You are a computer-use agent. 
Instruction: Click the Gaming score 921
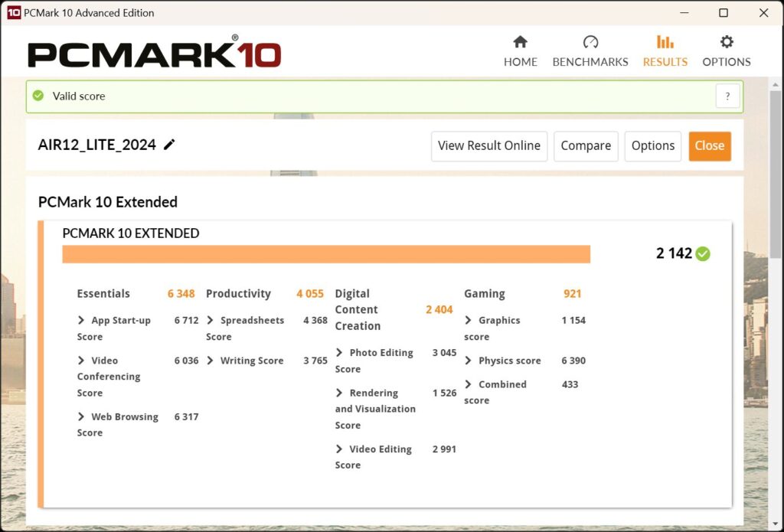(x=573, y=293)
